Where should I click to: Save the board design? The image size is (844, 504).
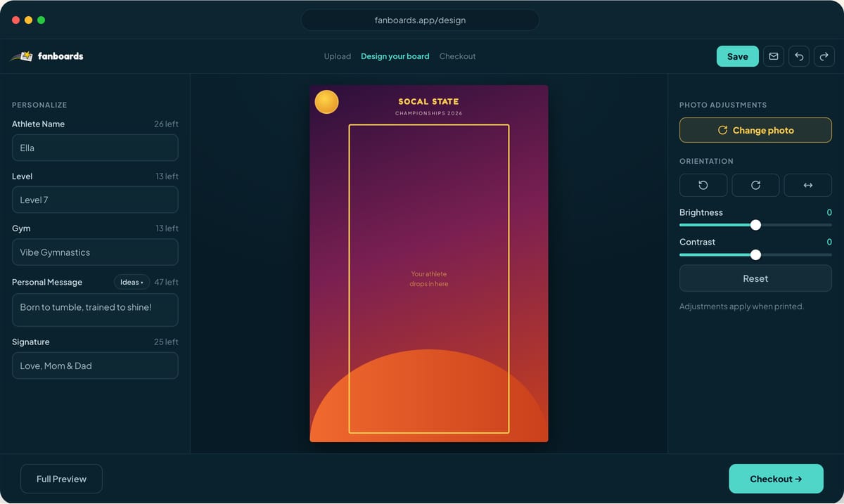[x=738, y=56]
